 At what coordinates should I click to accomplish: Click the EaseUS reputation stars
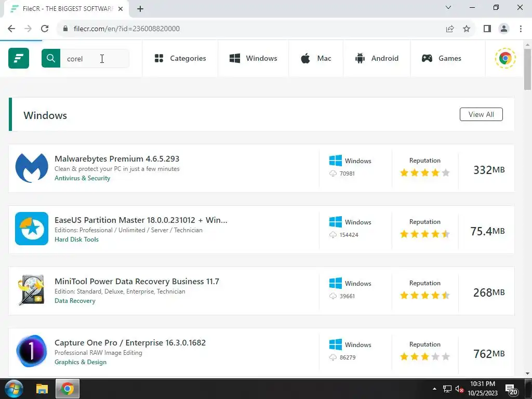[425, 234]
